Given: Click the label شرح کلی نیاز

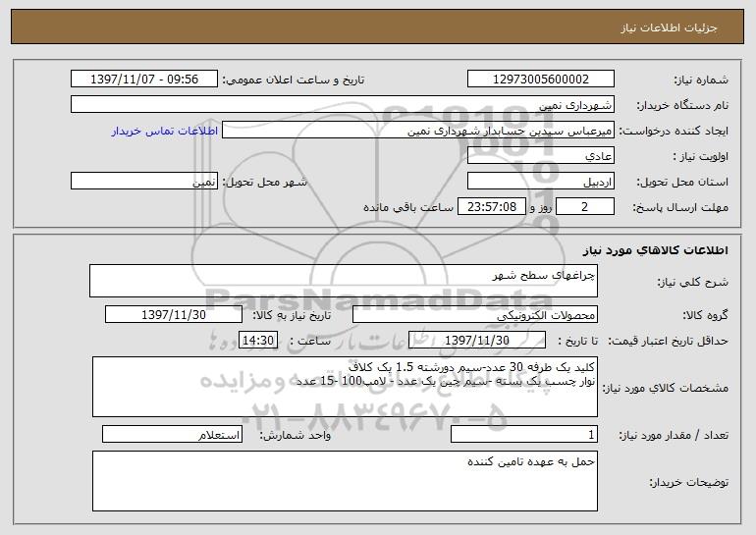Looking at the screenshot, I should coord(693,282).
